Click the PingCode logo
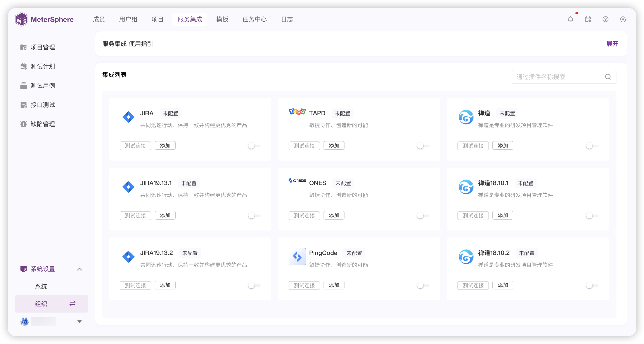Image resolution: width=644 pixels, height=344 pixels. point(297,256)
